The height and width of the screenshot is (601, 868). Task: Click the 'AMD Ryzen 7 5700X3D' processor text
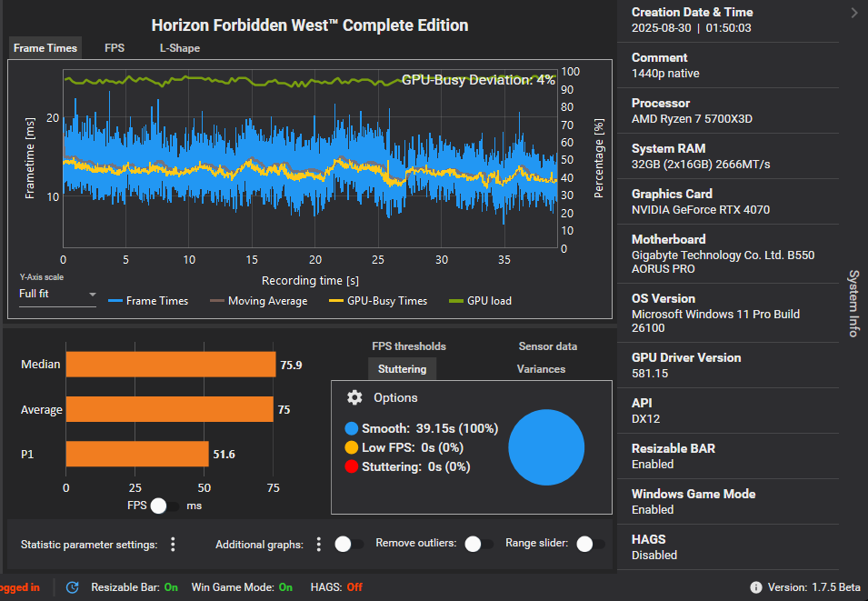692,118
